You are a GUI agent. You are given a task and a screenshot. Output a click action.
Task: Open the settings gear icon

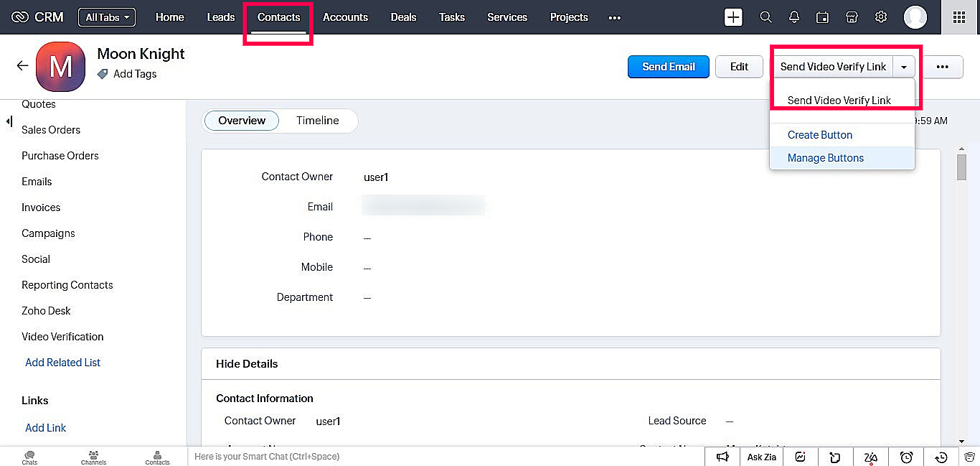tap(881, 17)
